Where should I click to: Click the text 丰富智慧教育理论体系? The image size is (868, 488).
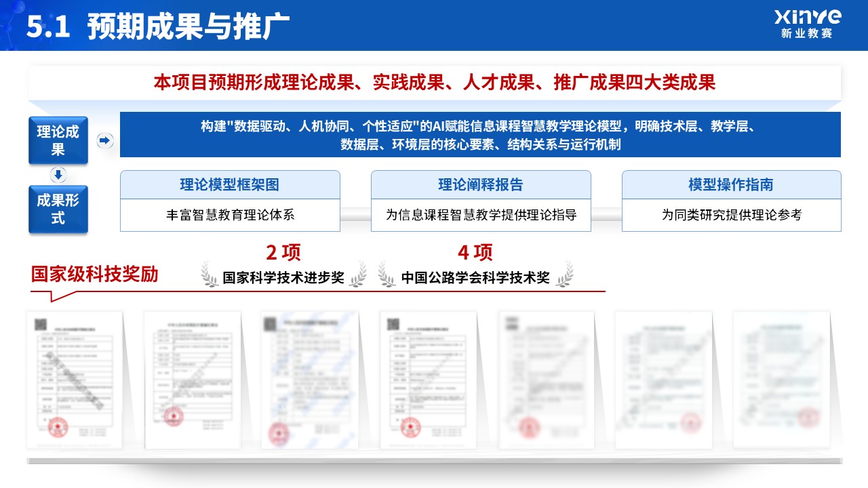230,215
